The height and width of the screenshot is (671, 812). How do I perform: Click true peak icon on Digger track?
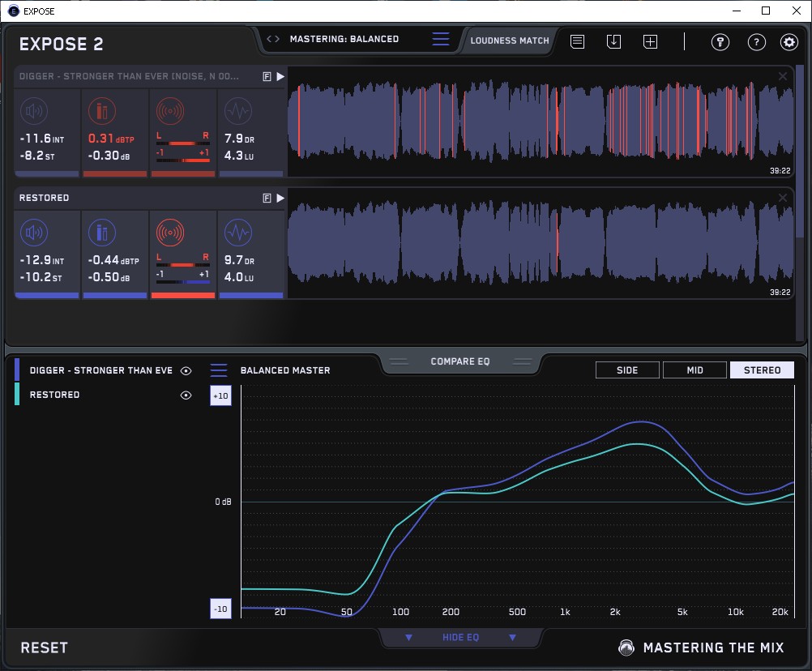click(x=102, y=111)
